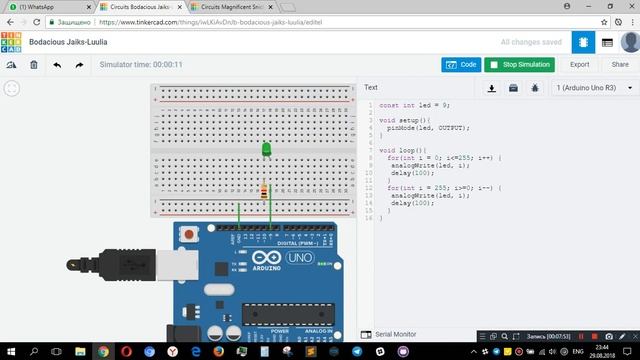This screenshot has height=360, width=640.
Task: Click the pinMode(led, OUTPUT) line
Action: [x=428, y=128]
